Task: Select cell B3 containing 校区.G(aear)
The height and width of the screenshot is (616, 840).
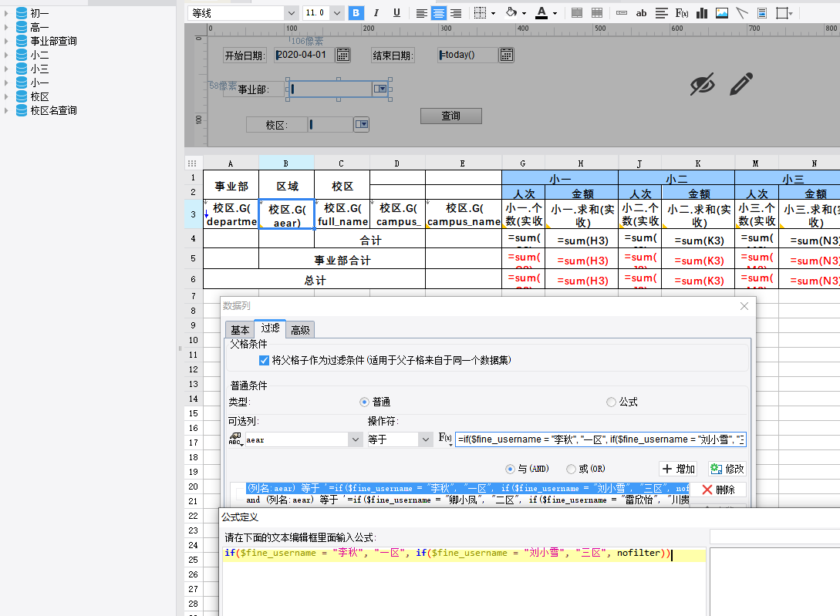Action: 287,215
